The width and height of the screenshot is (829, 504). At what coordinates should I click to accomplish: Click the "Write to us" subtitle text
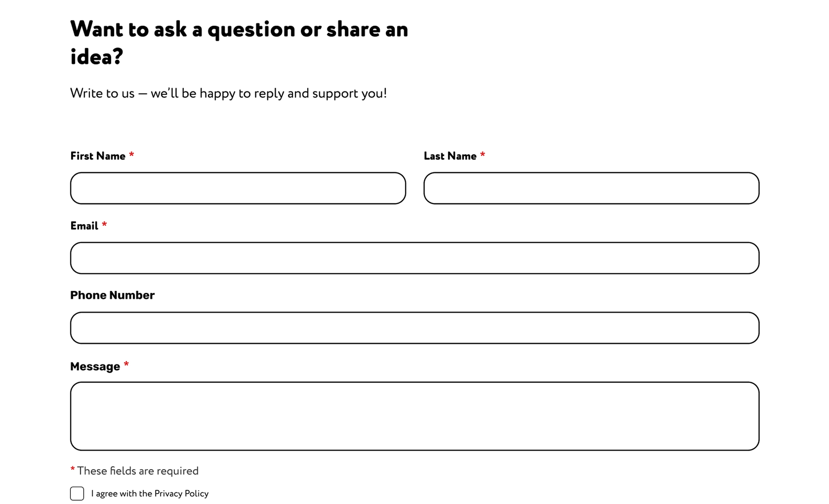tap(228, 93)
